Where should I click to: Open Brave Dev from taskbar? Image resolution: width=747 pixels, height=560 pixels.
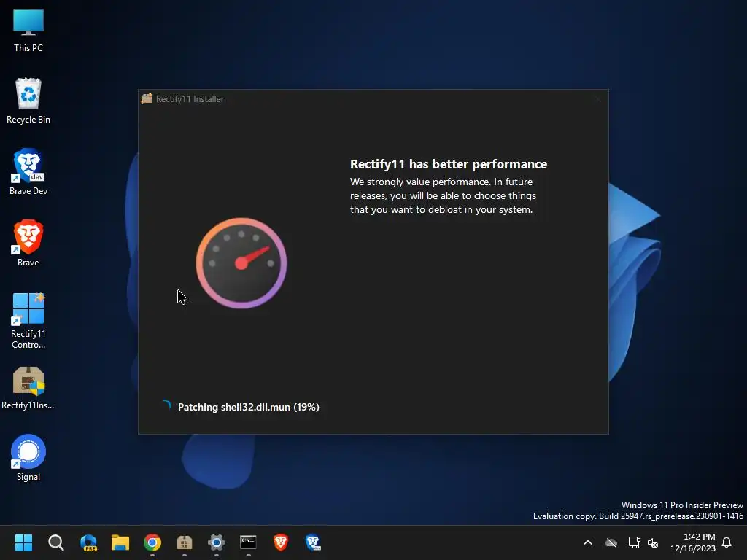313,542
